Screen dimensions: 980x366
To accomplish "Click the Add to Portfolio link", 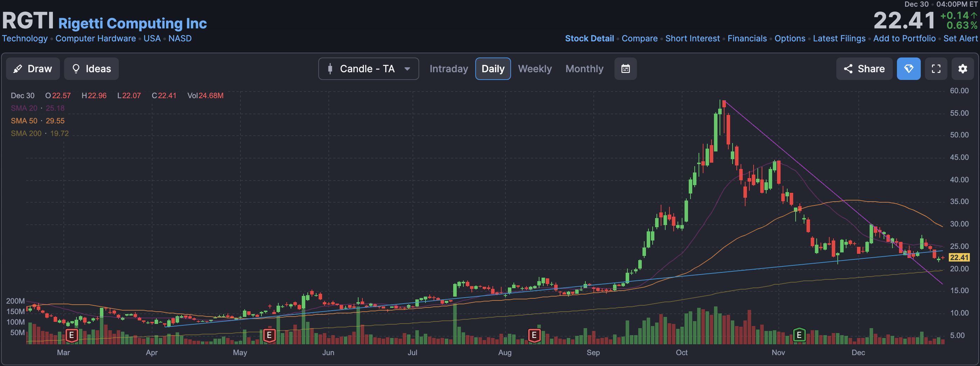I will coord(904,39).
